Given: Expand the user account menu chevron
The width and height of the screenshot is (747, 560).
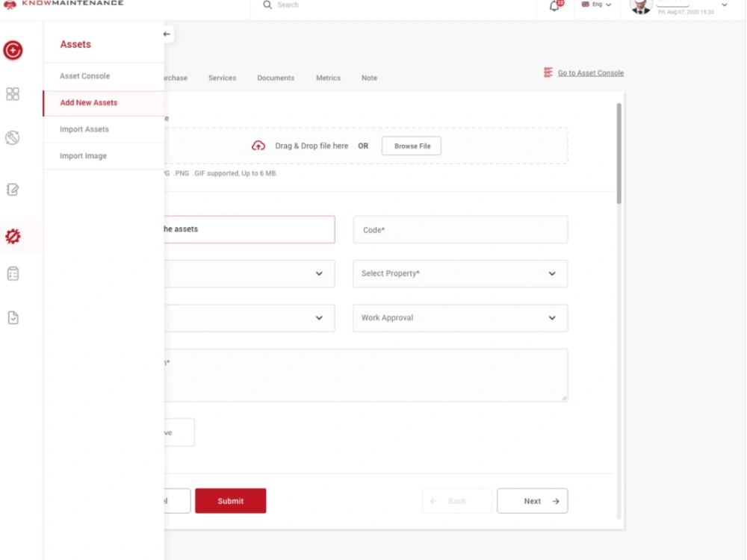Looking at the screenshot, I should 724,4.
